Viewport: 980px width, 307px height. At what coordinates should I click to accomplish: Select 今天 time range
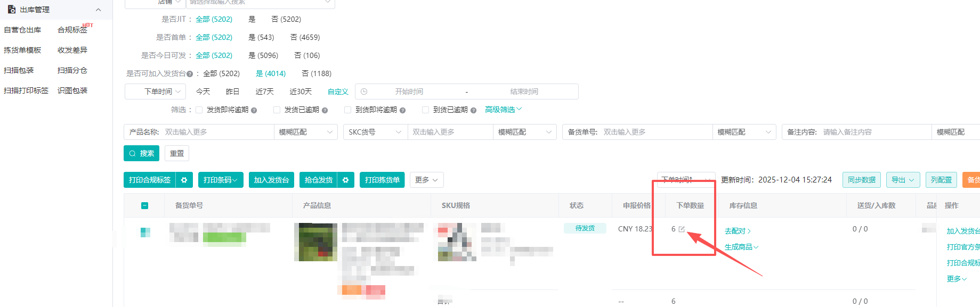click(x=203, y=92)
